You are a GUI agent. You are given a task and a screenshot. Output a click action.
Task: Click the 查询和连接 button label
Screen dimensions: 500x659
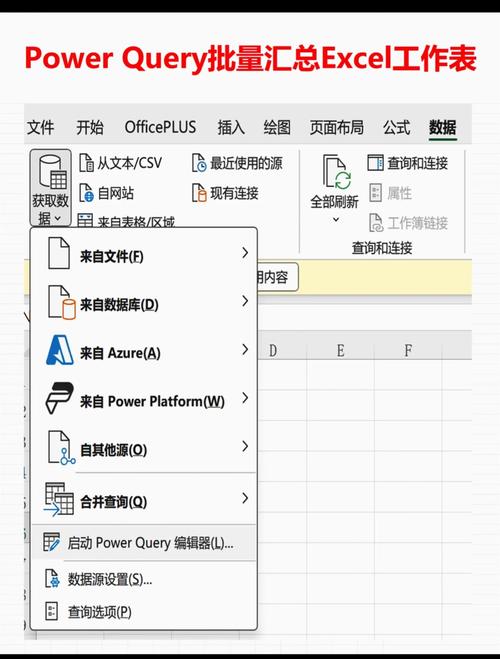(x=417, y=163)
